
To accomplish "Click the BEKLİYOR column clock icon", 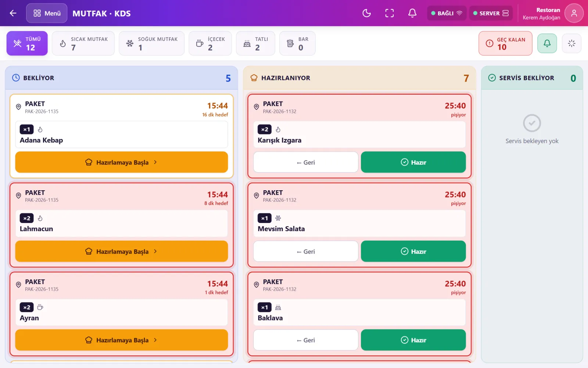I will click(16, 78).
